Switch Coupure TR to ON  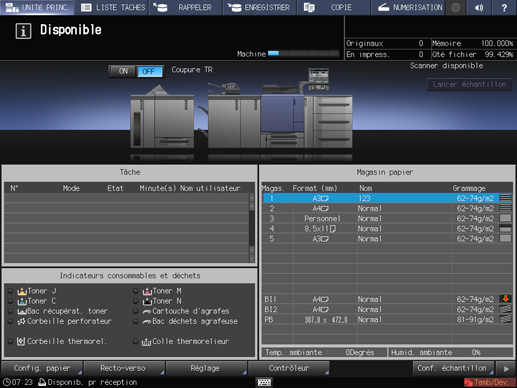[x=123, y=71]
